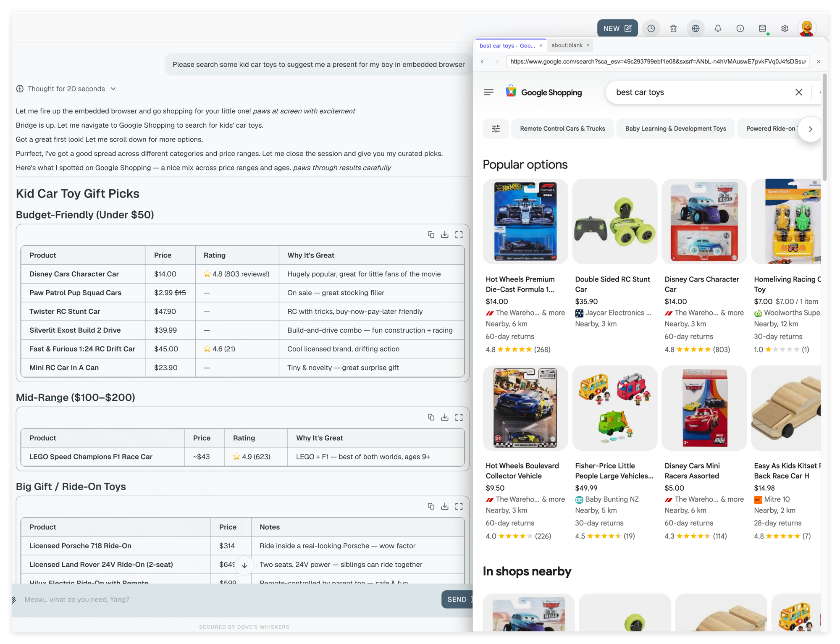Clear the Google Shopping search text
This screenshot has height=644, width=840.
pos(799,92)
